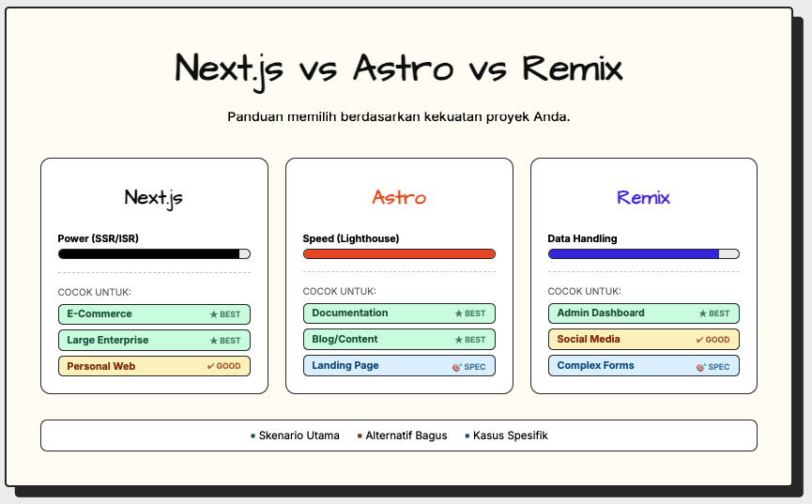The width and height of the screenshot is (812, 504).
Task: Click the Speed (Lighthouse) label
Action: (x=351, y=238)
